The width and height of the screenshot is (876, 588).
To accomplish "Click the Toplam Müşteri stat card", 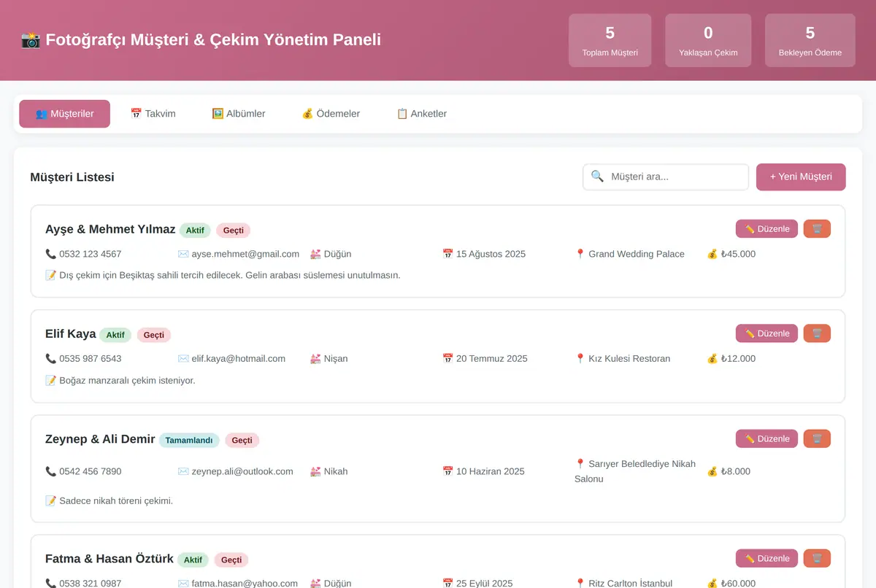I will pos(610,40).
